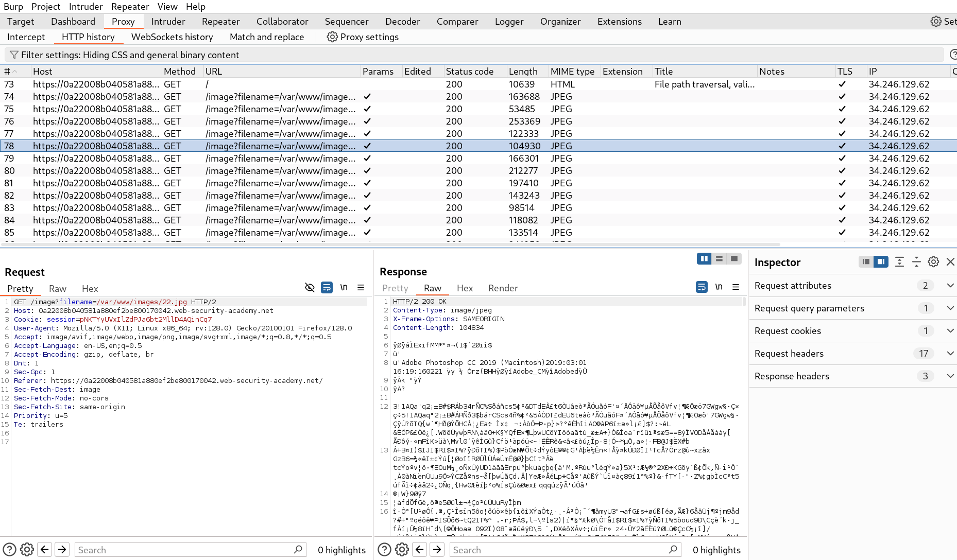Switch to side-by-side request/response layout
The width and height of the screenshot is (957, 560).
pos(704,259)
